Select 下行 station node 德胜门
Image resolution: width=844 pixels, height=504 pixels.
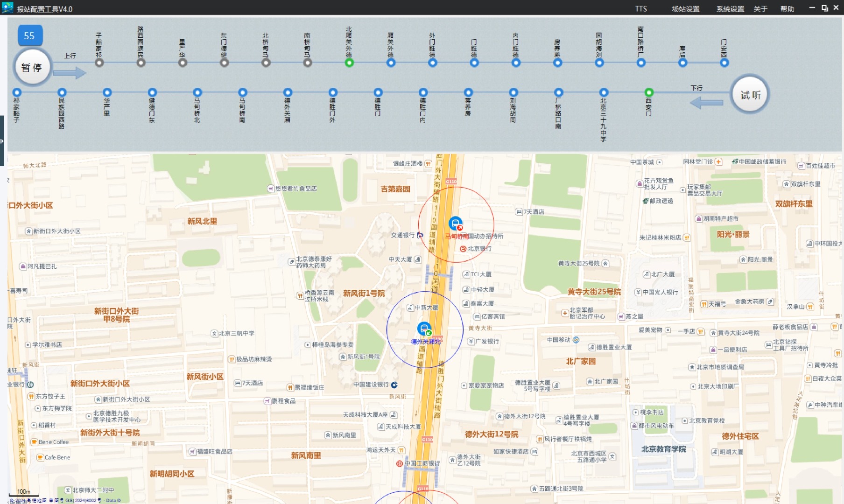coord(378,92)
